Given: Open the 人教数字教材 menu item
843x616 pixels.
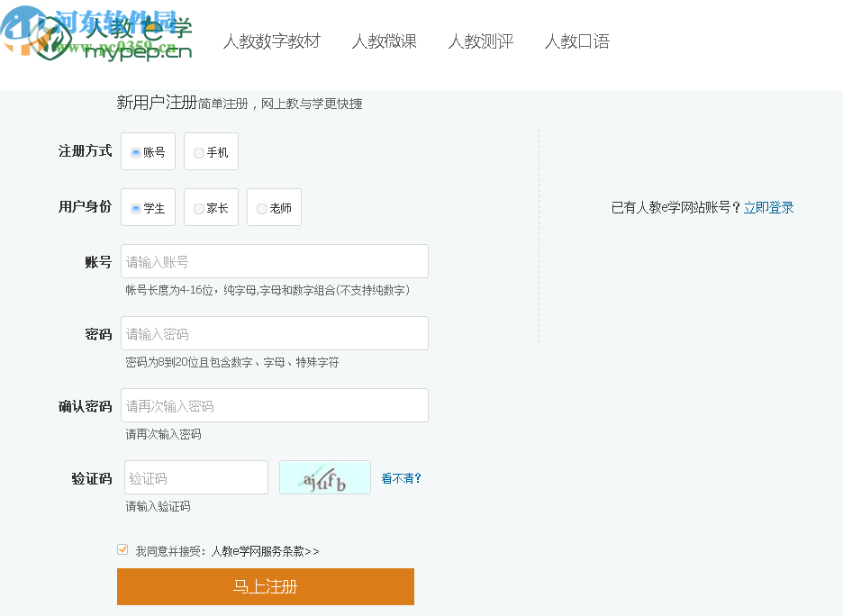Looking at the screenshot, I should coord(273,41).
